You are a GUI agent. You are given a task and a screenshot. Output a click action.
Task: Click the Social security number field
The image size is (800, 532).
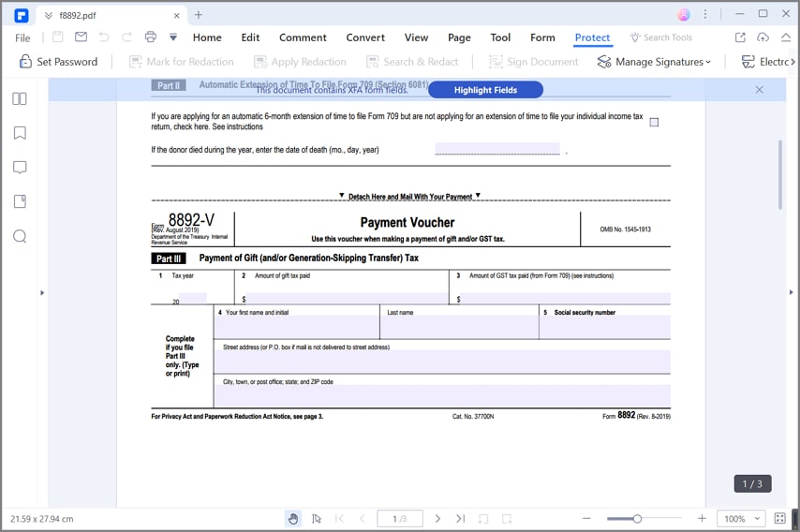click(604, 327)
